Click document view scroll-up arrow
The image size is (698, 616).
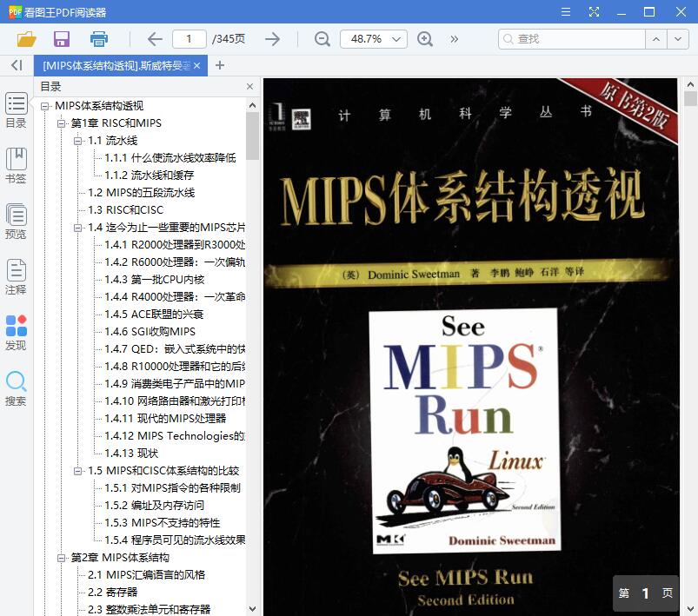[x=690, y=84]
